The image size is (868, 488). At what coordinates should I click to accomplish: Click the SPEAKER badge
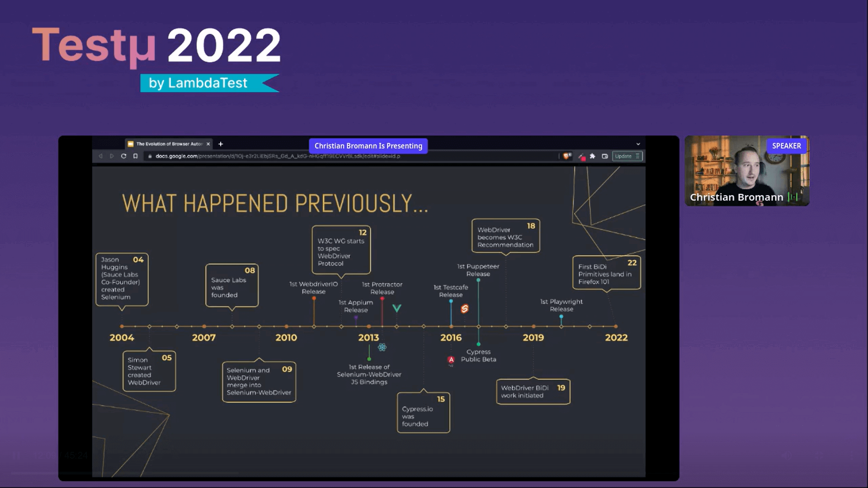coord(787,146)
